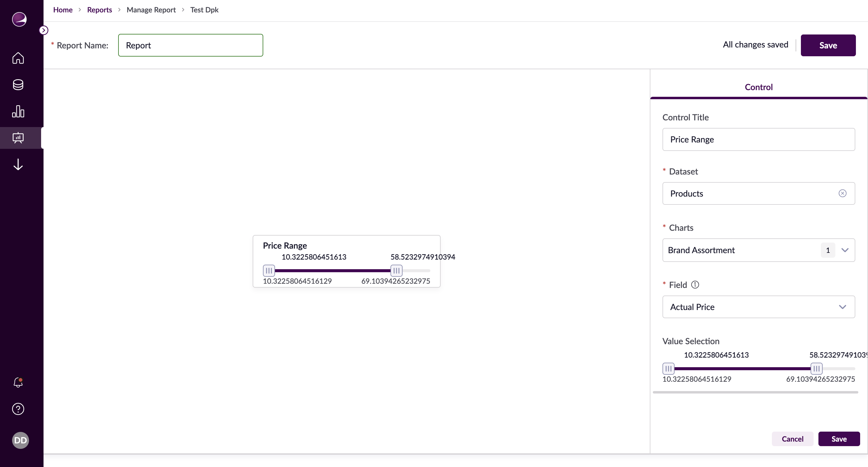
Task: Click right handle of Value Selection slider
Action: [x=816, y=368]
